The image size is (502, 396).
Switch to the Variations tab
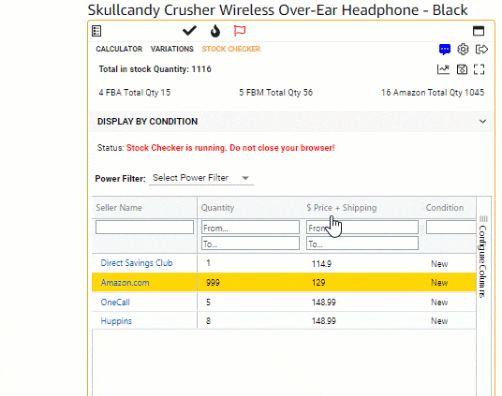[x=172, y=49]
